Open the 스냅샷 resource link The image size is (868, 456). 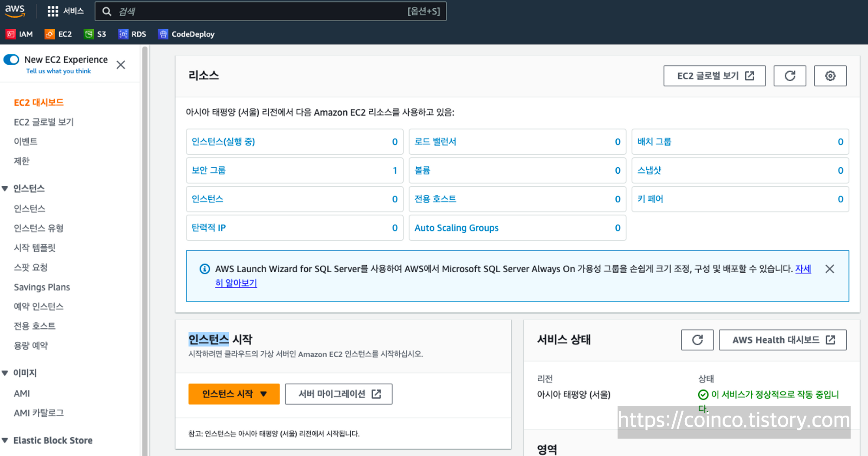coord(649,170)
